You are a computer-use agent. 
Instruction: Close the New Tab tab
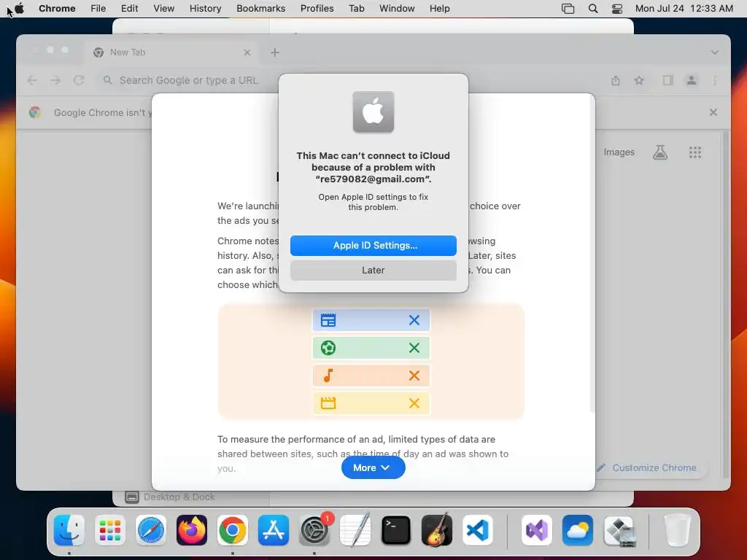click(x=247, y=52)
